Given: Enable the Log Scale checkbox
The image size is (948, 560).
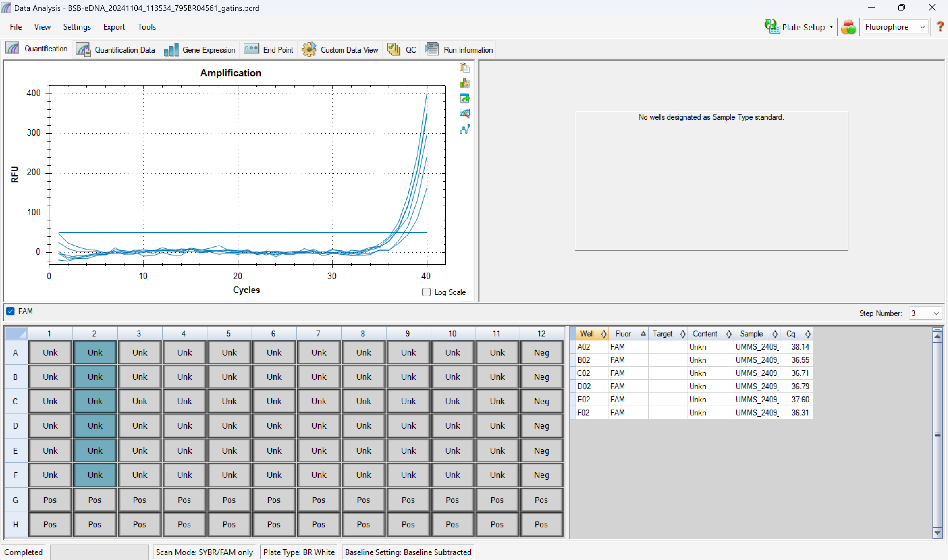Looking at the screenshot, I should click(x=426, y=292).
